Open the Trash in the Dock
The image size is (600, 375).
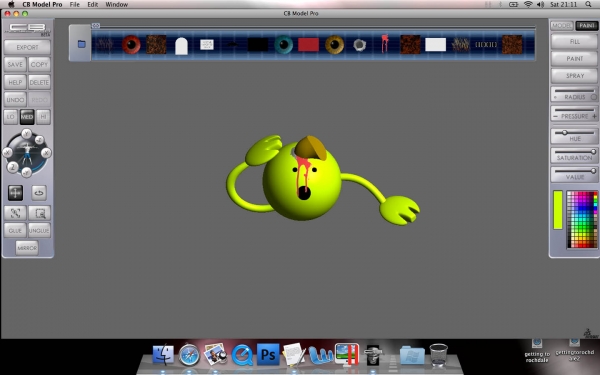(438, 354)
